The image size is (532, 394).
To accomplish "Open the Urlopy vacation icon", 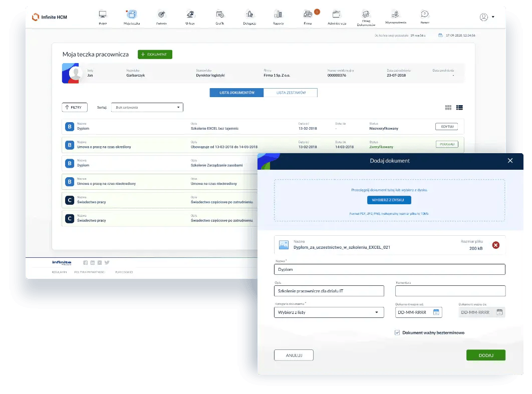I will pos(190,14).
